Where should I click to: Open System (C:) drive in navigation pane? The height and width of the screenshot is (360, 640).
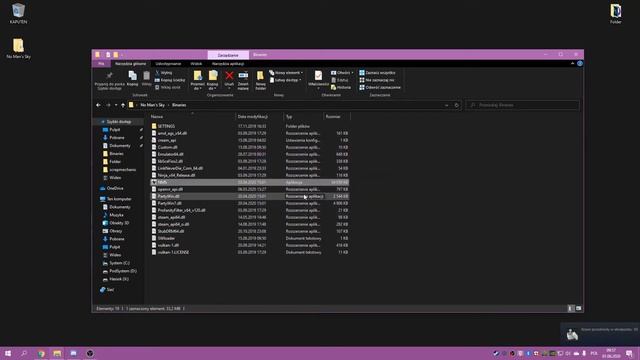tap(119, 263)
